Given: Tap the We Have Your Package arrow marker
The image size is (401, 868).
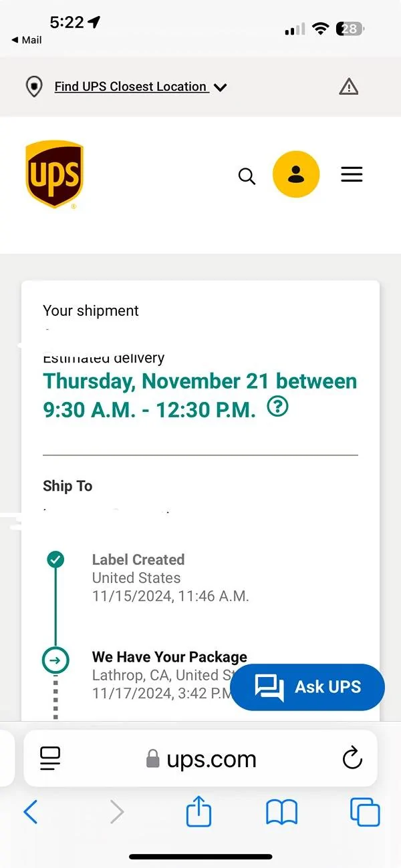Looking at the screenshot, I should point(55,660).
